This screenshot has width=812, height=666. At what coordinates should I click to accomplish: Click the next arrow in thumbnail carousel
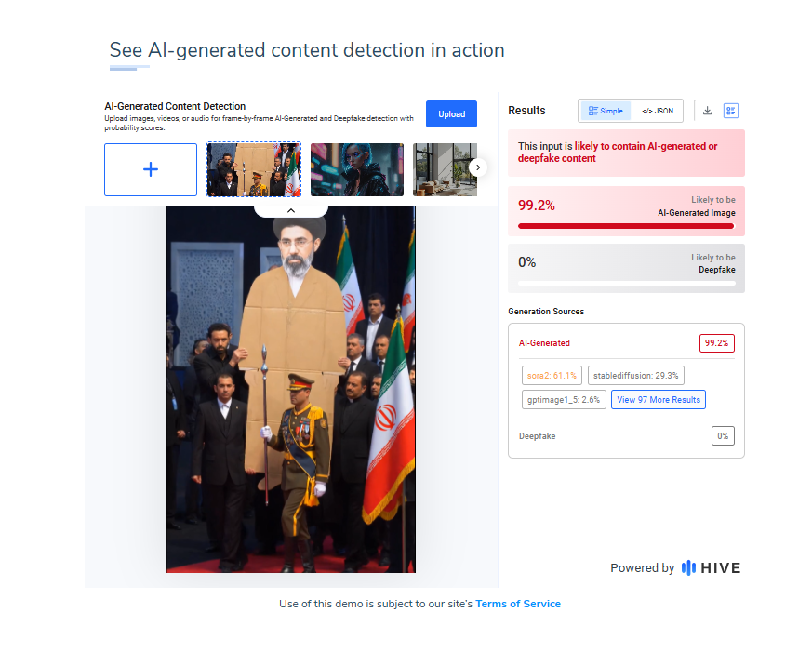point(478,167)
